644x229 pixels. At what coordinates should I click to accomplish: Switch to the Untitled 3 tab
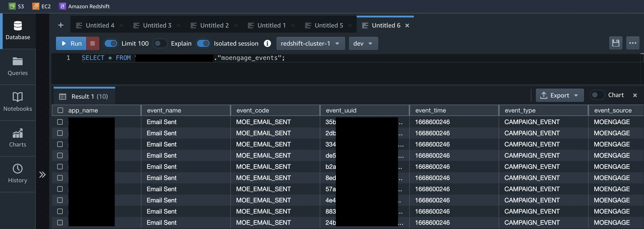(157, 25)
